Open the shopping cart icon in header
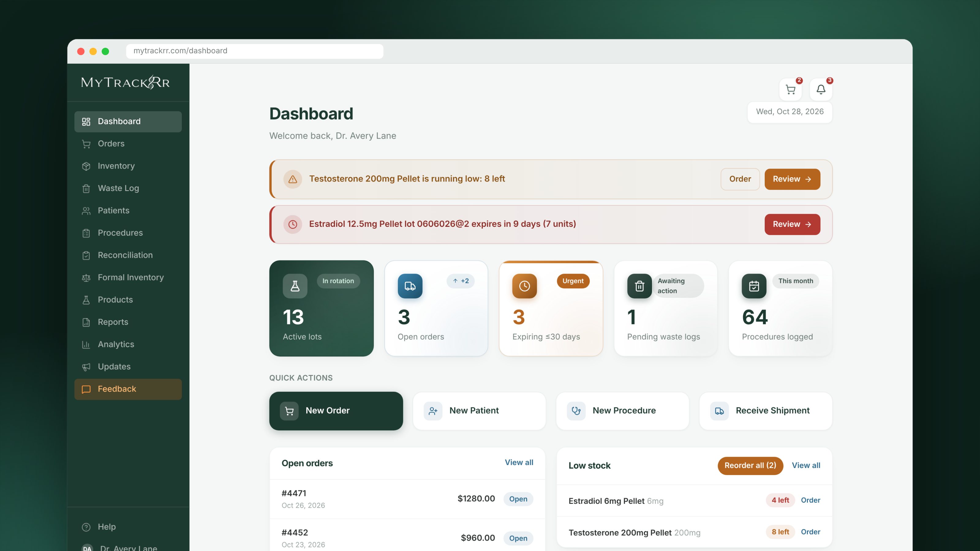Viewport: 980px width, 551px height. point(790,90)
